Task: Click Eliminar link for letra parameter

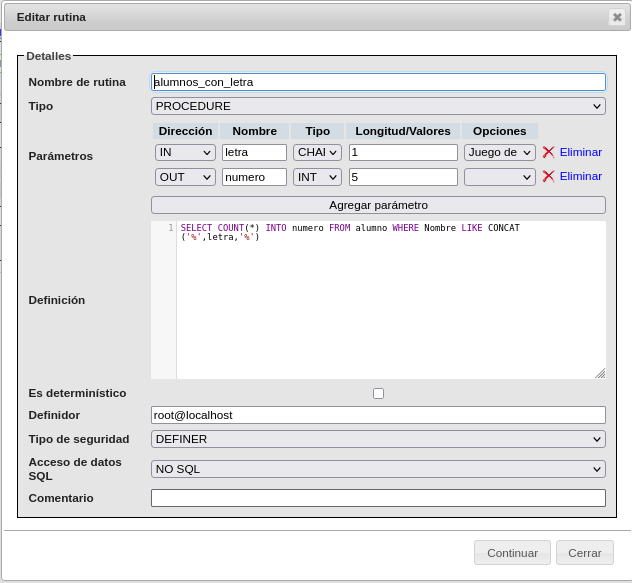Action: click(x=580, y=152)
